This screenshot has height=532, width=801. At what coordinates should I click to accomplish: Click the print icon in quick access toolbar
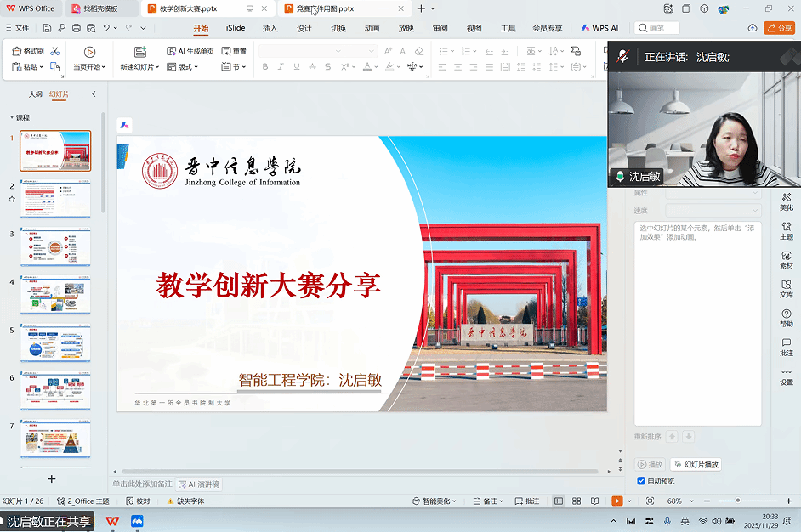tap(77, 28)
